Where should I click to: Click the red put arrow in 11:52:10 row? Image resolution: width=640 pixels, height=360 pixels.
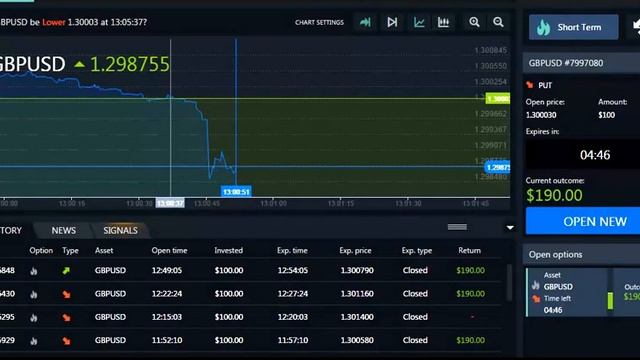pos(66,340)
